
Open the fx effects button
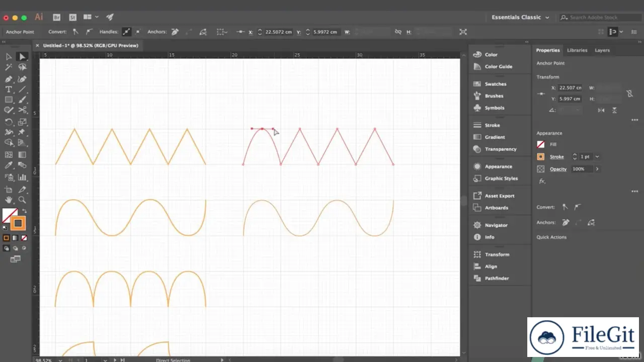[542, 181]
